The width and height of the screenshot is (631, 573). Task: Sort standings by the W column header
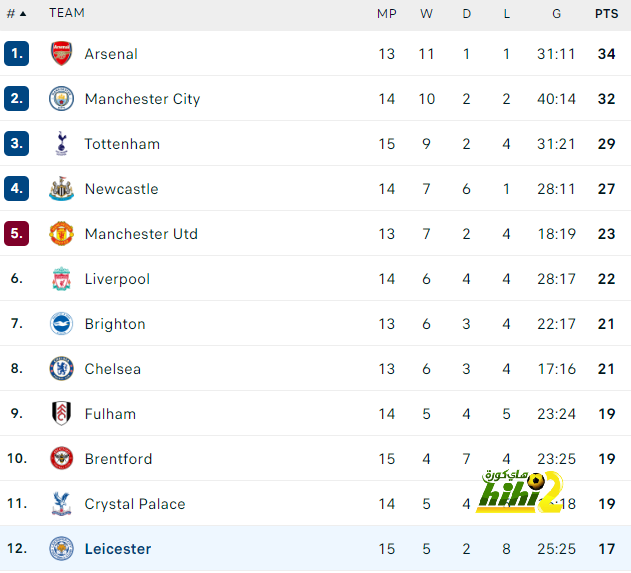[x=426, y=14]
